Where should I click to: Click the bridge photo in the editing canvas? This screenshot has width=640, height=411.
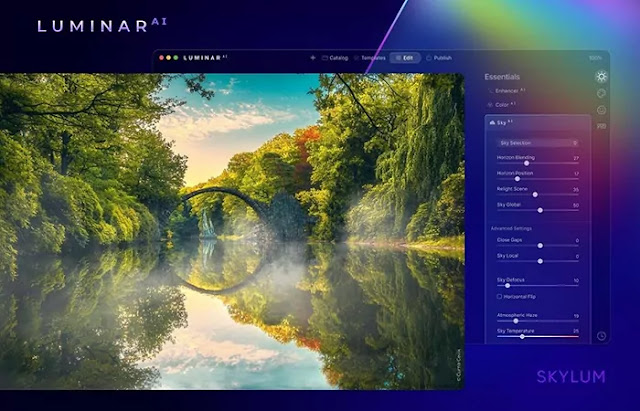[232, 231]
